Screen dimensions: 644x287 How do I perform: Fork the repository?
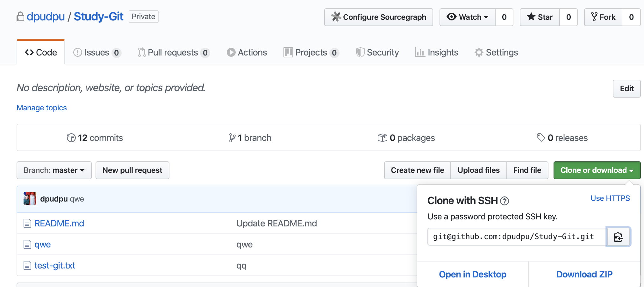(x=603, y=17)
